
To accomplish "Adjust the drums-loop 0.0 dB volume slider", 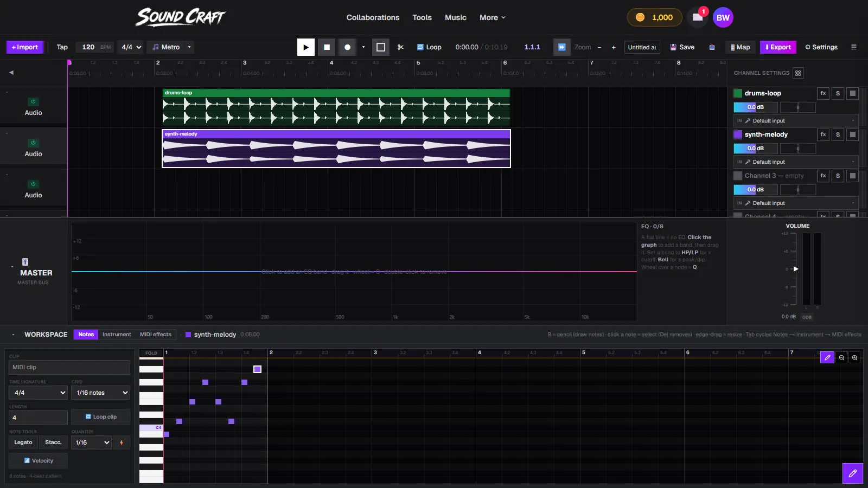I will pos(756,107).
